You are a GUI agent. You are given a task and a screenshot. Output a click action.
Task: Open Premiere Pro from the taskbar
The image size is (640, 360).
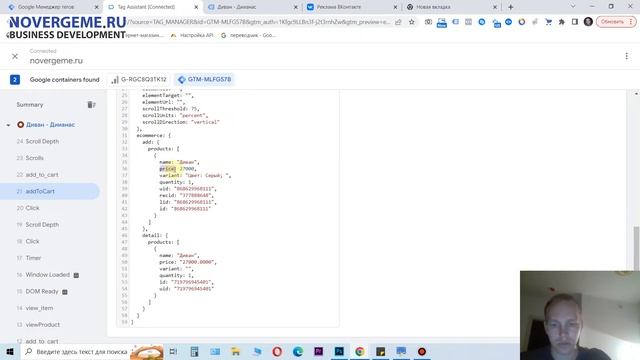pyautogui.click(x=318, y=351)
